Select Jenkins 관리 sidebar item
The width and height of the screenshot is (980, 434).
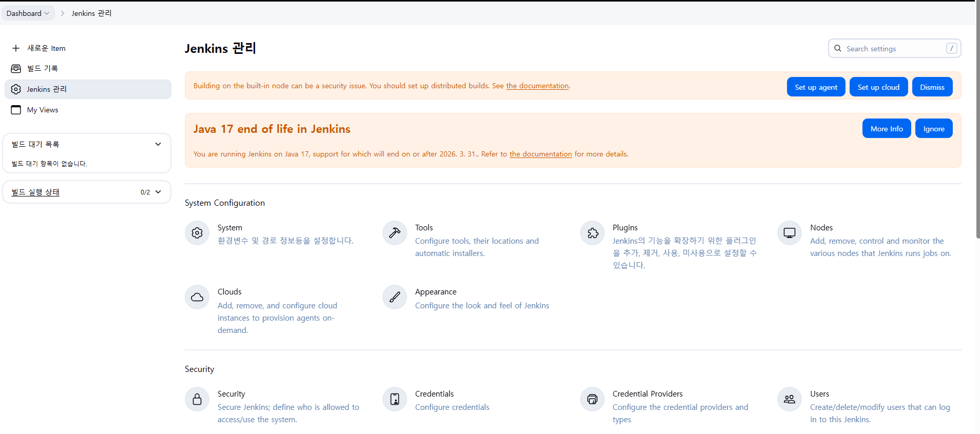88,89
